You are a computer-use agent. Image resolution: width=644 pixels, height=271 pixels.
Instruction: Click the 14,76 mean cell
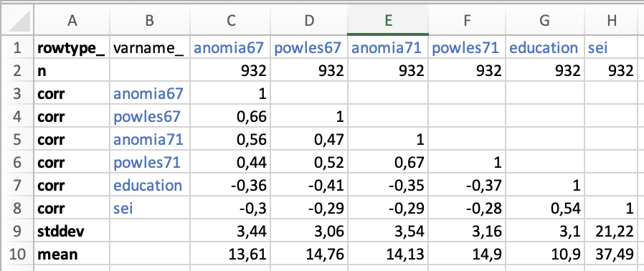pos(308,255)
